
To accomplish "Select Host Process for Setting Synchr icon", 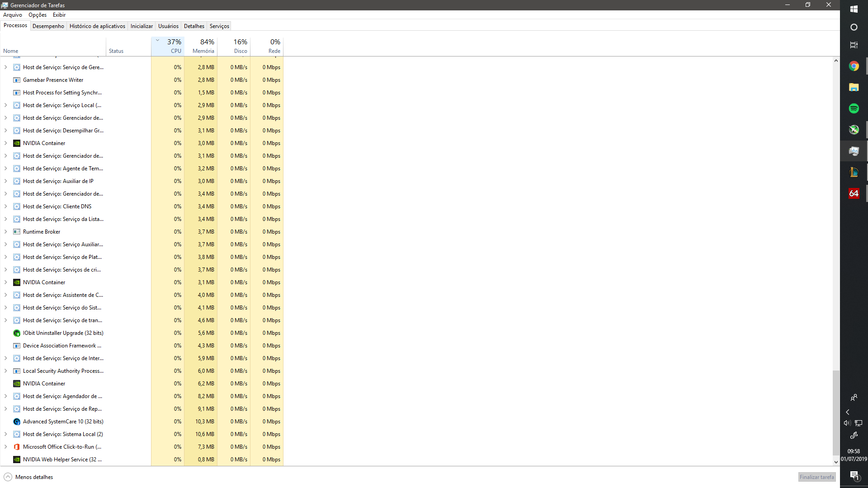I will click(17, 93).
